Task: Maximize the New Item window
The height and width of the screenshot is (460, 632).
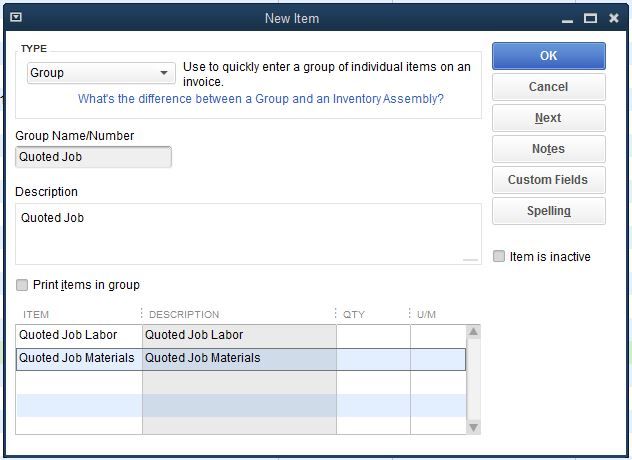Action: pos(590,18)
